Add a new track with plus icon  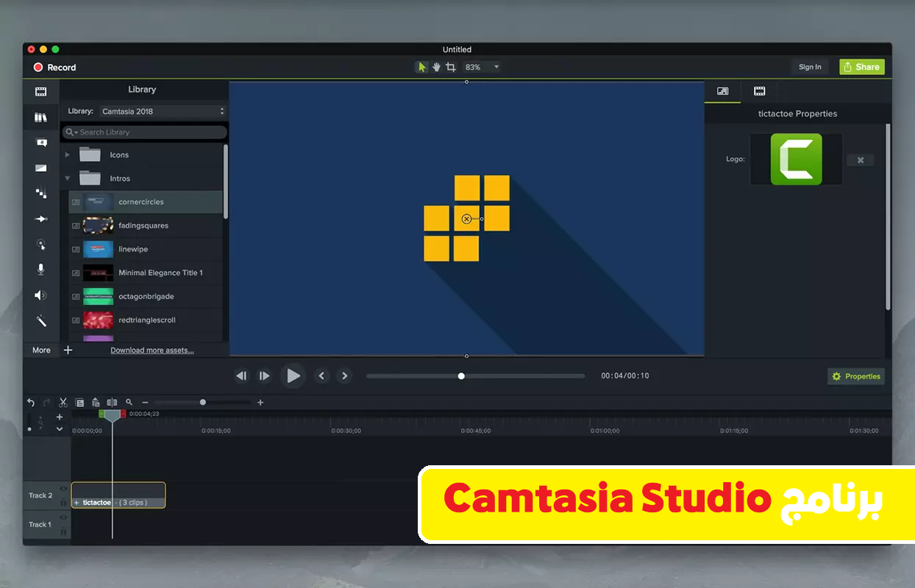pyautogui.click(x=60, y=417)
